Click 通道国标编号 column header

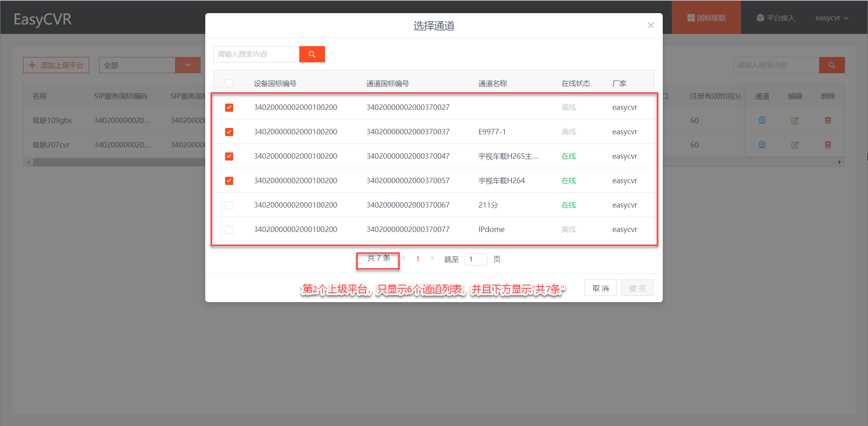387,83
